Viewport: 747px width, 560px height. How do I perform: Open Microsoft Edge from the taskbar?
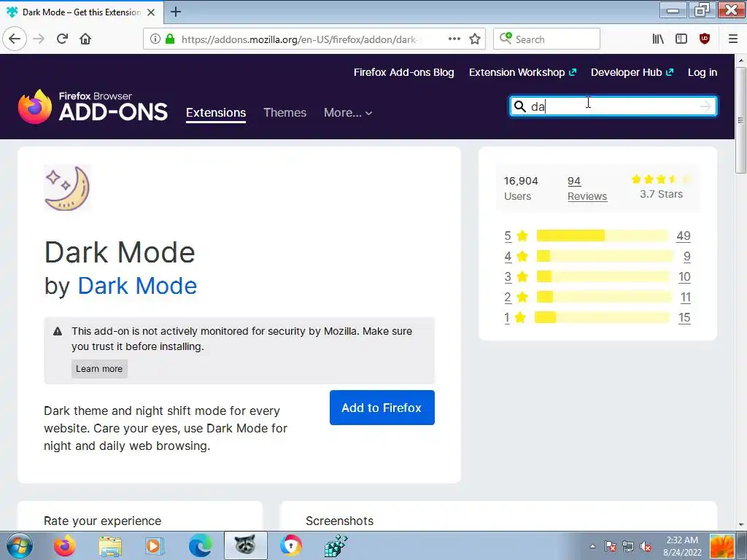click(x=200, y=545)
